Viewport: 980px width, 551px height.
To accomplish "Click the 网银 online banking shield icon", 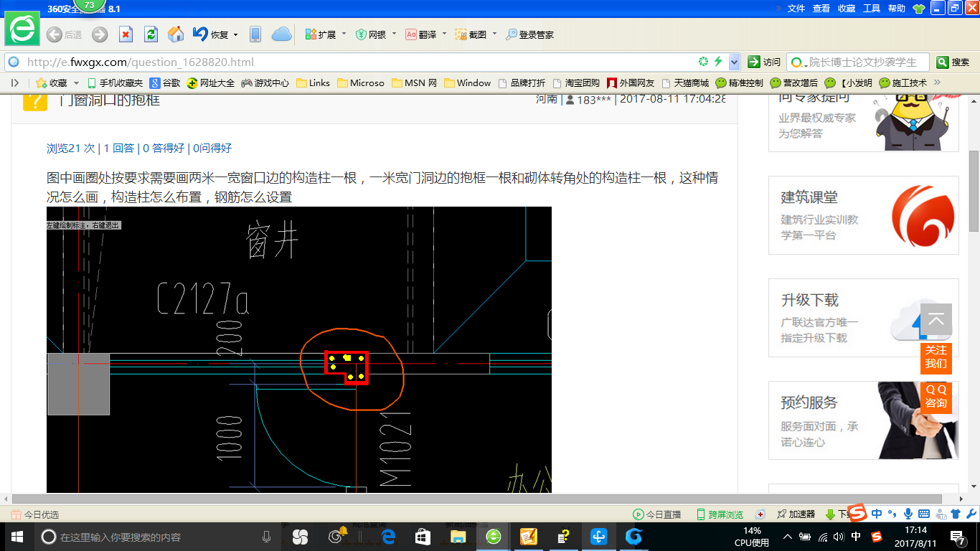I will 362,34.
